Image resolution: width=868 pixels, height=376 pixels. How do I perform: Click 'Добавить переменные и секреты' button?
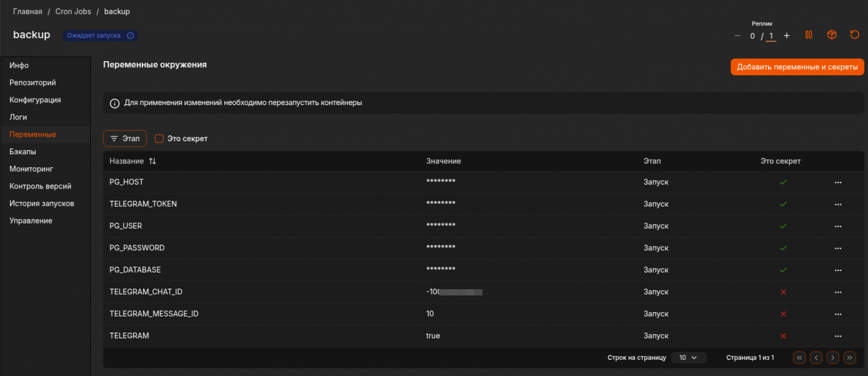[797, 67]
